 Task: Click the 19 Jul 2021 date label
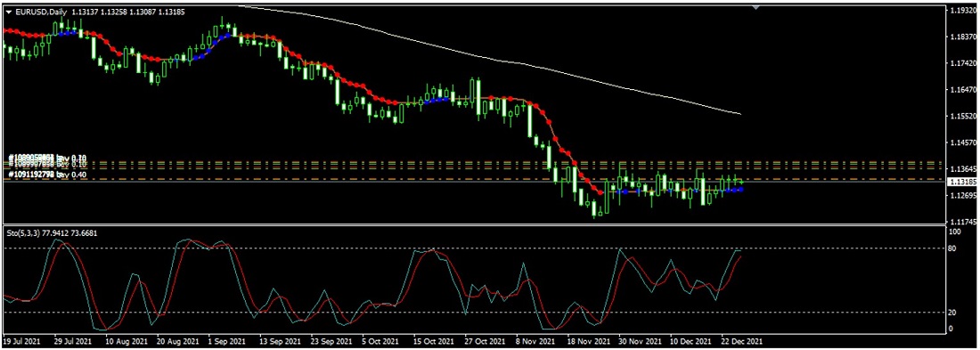coord(23,342)
